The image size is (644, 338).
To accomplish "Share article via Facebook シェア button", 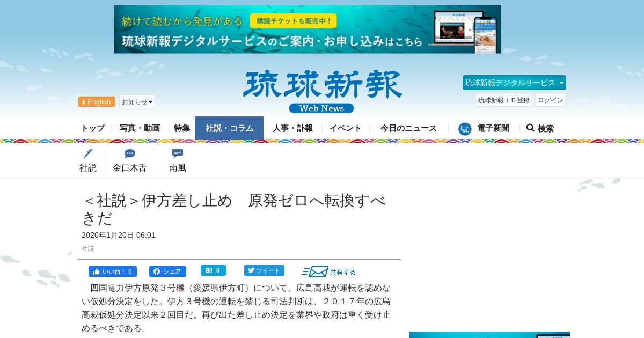I will click(167, 271).
